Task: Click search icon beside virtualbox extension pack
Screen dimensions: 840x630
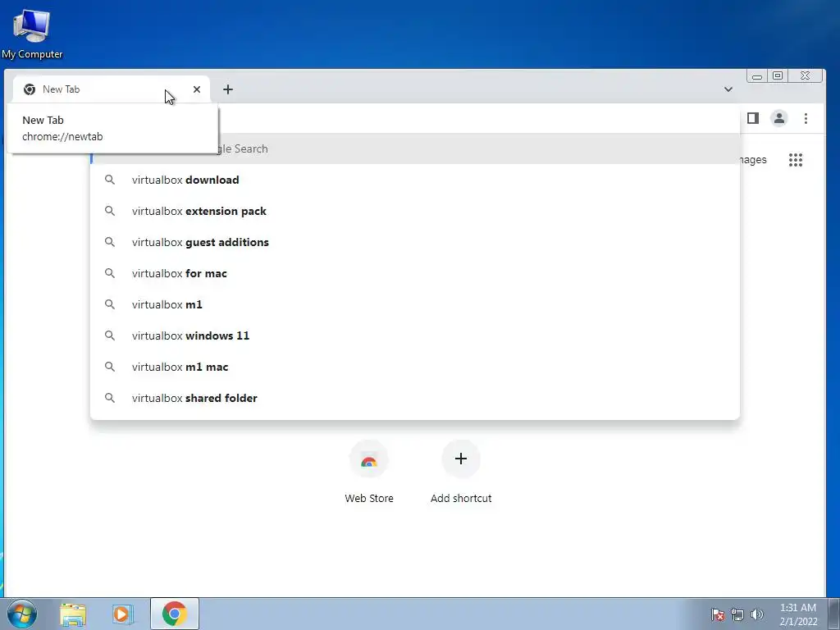Action: pyautogui.click(x=110, y=211)
